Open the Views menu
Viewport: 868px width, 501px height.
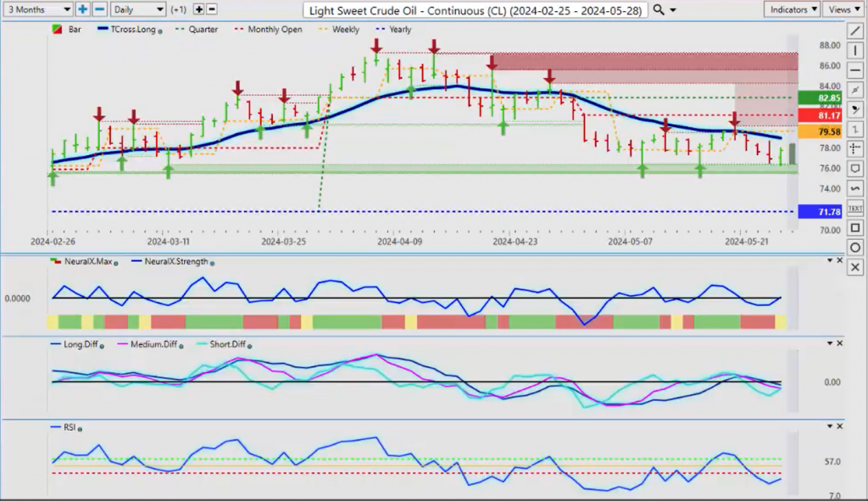[x=843, y=9]
